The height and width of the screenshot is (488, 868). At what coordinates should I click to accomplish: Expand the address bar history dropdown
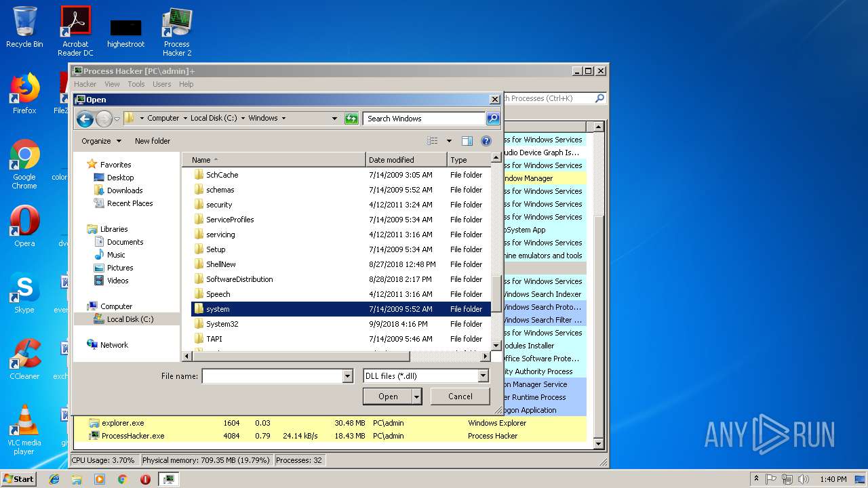(x=334, y=119)
